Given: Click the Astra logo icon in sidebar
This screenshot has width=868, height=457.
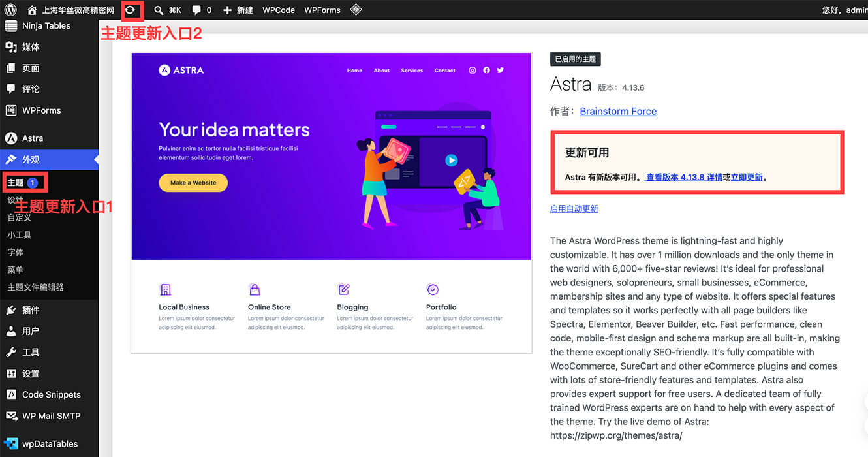Looking at the screenshot, I should [x=11, y=138].
